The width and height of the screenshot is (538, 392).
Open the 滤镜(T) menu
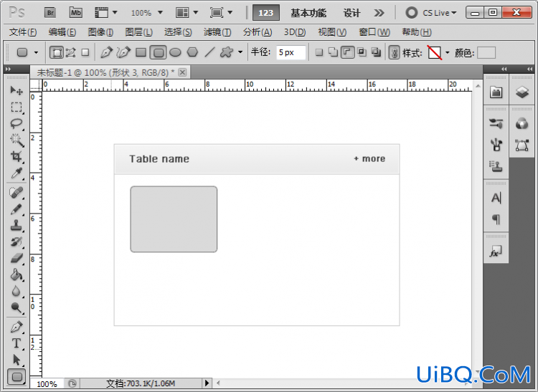click(217, 32)
